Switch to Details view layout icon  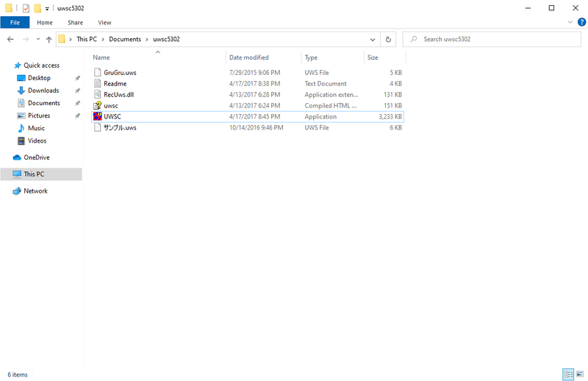[x=568, y=374]
